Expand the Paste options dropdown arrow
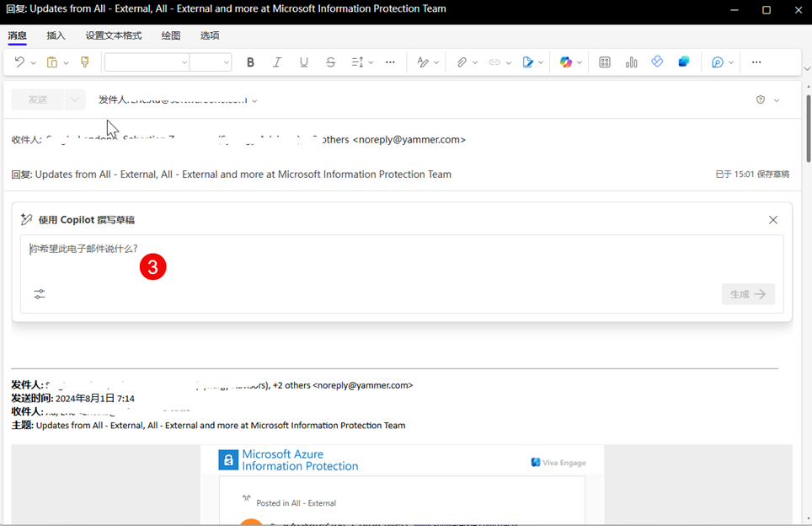812x526 pixels. tap(67, 62)
